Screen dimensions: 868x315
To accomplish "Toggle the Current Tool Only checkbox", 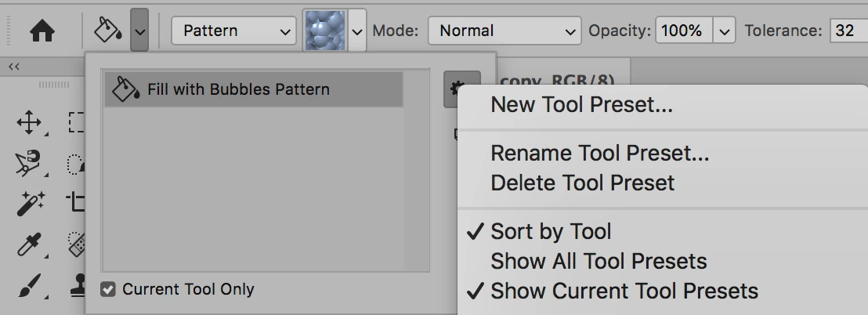I will pyautogui.click(x=108, y=290).
